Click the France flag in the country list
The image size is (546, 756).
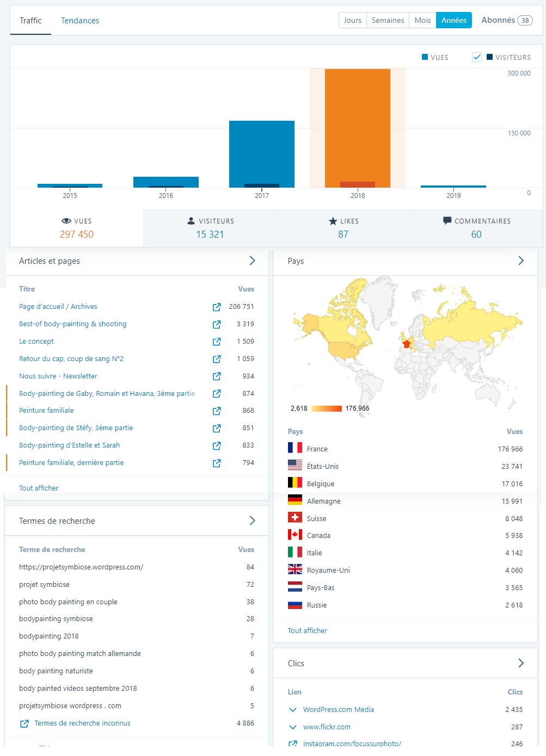pyautogui.click(x=295, y=448)
